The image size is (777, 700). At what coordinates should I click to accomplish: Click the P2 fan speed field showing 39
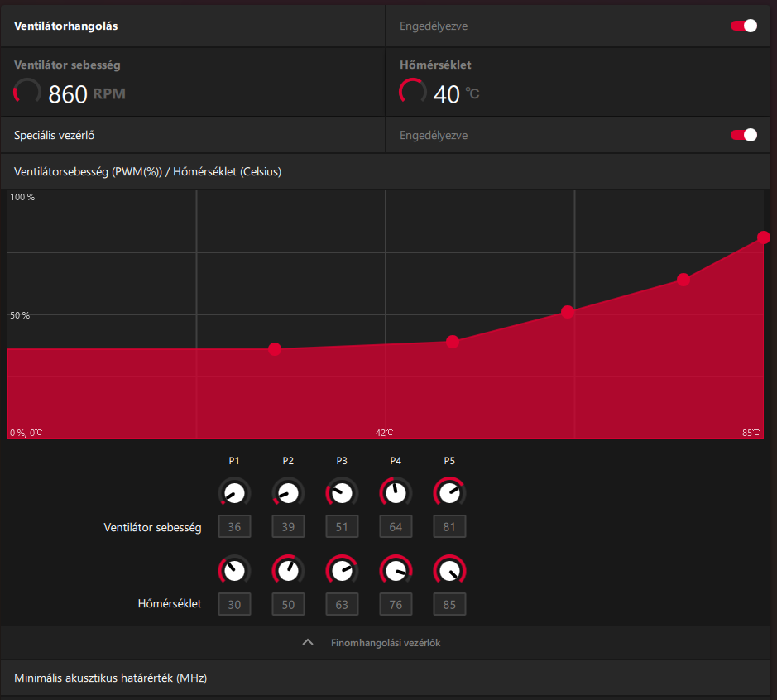[x=288, y=526]
